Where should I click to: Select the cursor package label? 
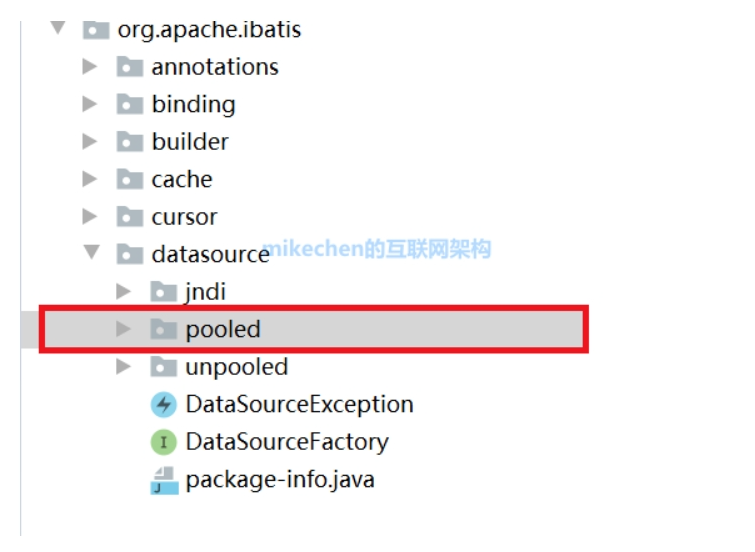tap(184, 217)
